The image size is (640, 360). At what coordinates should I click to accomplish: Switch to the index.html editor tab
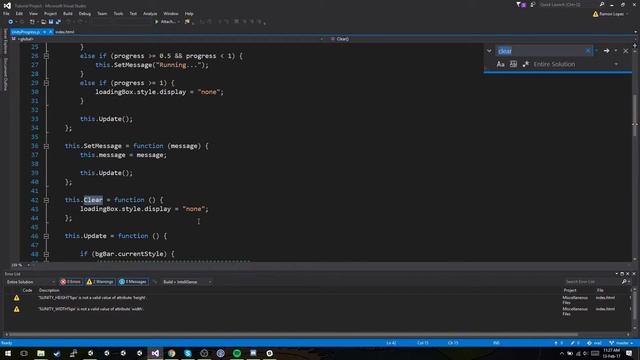click(x=65, y=32)
